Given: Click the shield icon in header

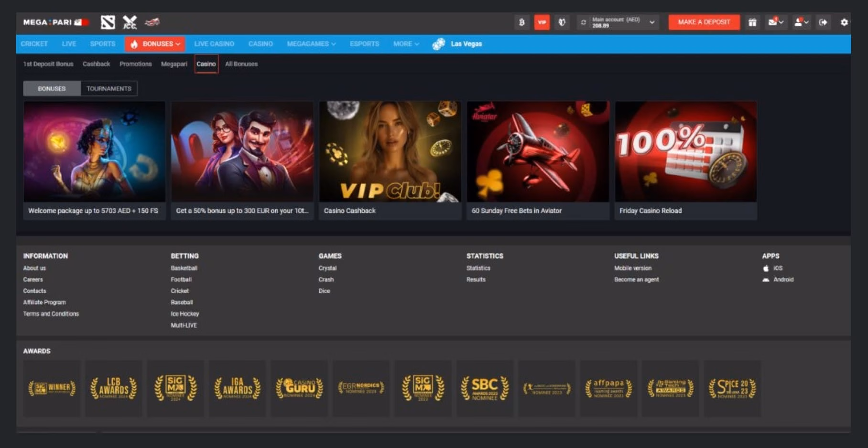Looking at the screenshot, I should (562, 22).
